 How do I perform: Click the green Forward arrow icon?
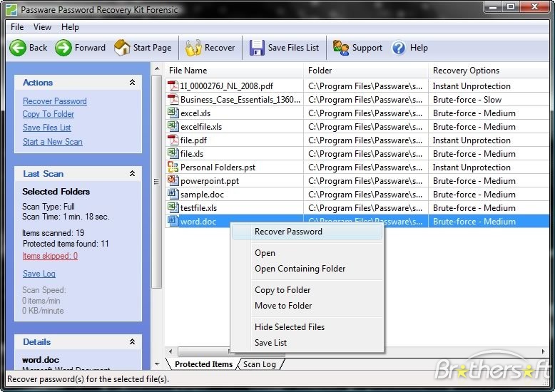pyautogui.click(x=63, y=48)
